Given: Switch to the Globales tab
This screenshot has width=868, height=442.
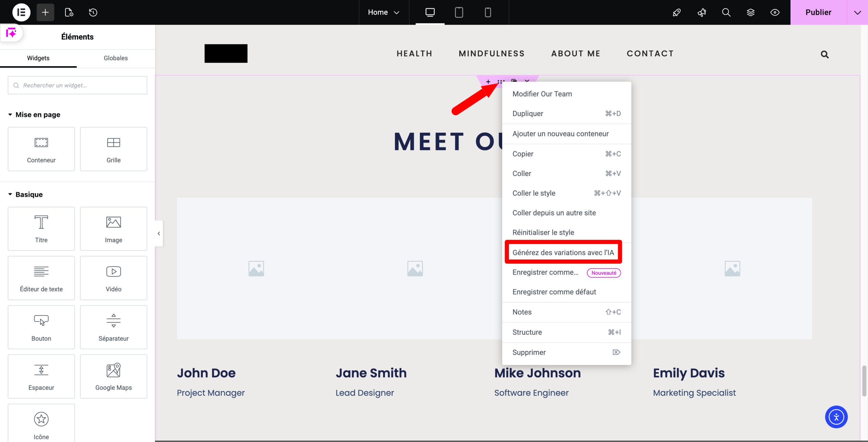Looking at the screenshot, I should click(x=116, y=58).
